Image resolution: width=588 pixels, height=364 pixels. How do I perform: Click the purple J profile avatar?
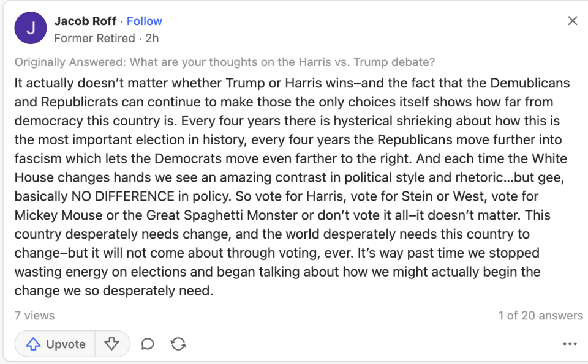[31, 28]
